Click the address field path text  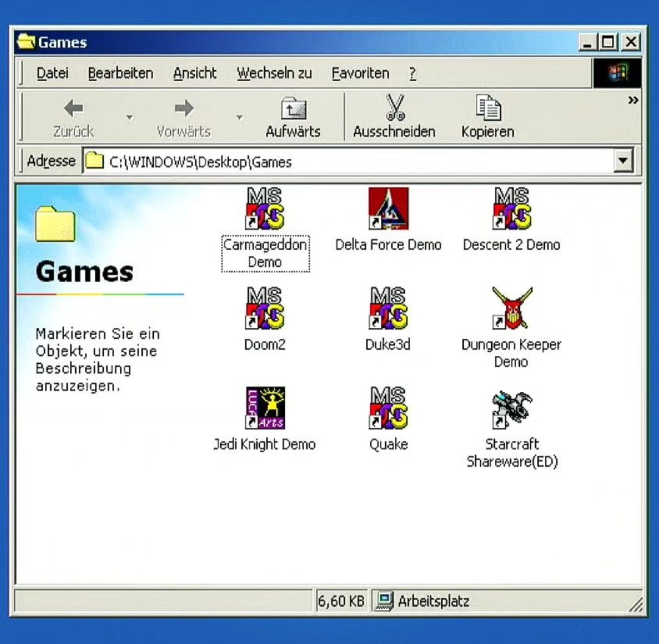tap(200, 162)
